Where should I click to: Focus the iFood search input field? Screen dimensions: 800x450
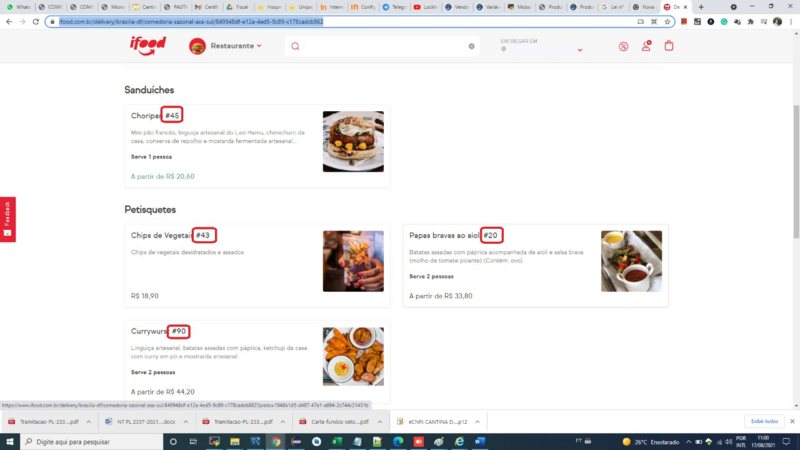coord(383,46)
